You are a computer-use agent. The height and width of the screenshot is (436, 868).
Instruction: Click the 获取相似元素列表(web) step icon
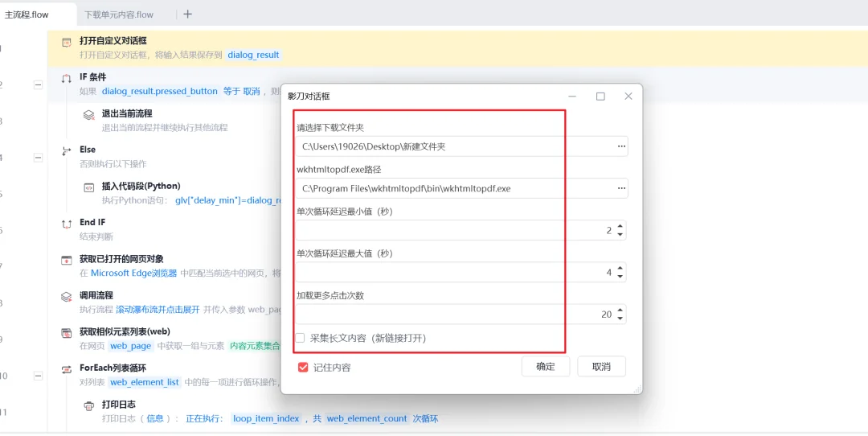pos(67,333)
